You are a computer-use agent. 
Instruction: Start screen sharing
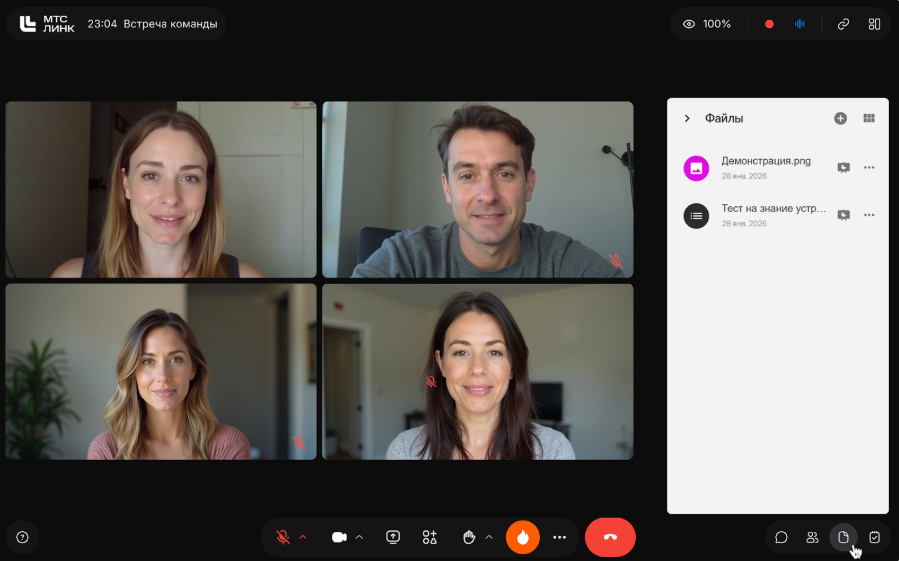click(x=393, y=537)
